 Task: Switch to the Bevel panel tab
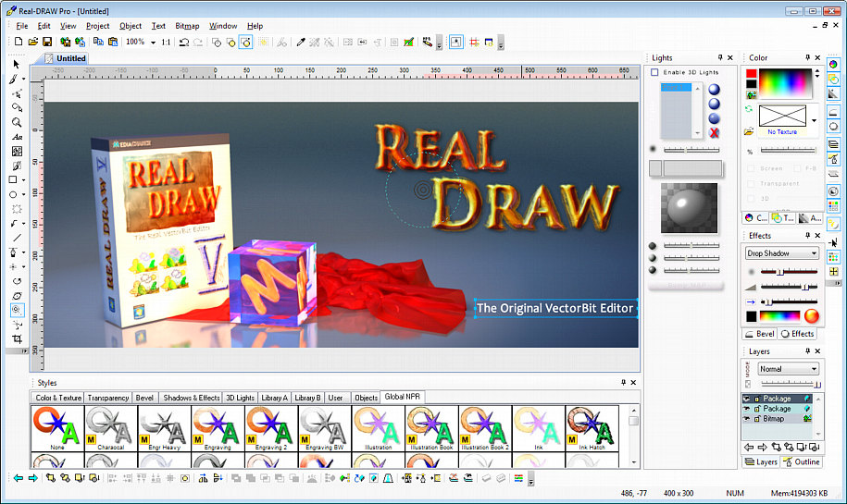pyautogui.click(x=760, y=334)
